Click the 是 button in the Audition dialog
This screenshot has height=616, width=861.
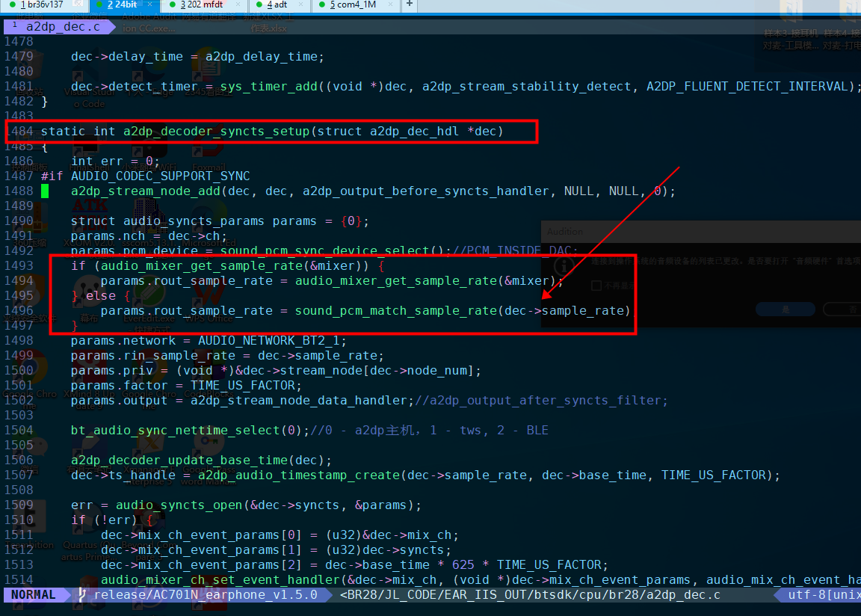click(786, 309)
